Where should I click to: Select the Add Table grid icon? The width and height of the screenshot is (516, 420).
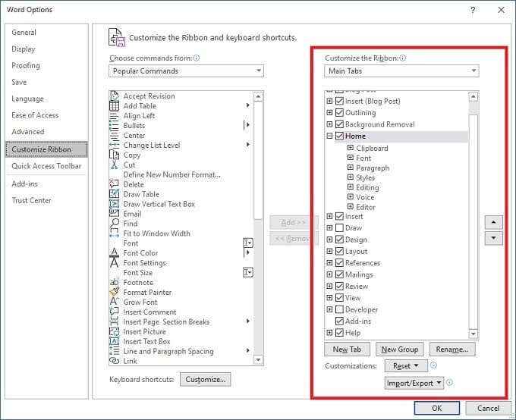coord(114,106)
